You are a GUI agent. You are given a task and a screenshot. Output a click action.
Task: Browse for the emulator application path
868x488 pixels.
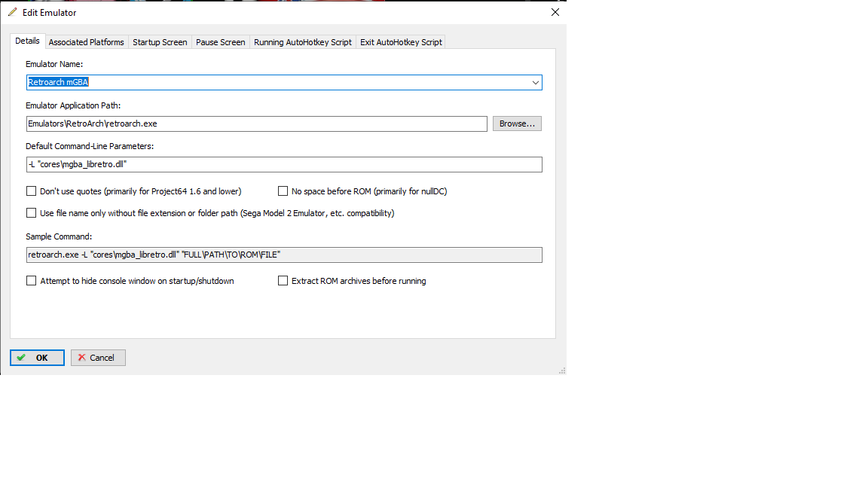pyautogui.click(x=517, y=124)
